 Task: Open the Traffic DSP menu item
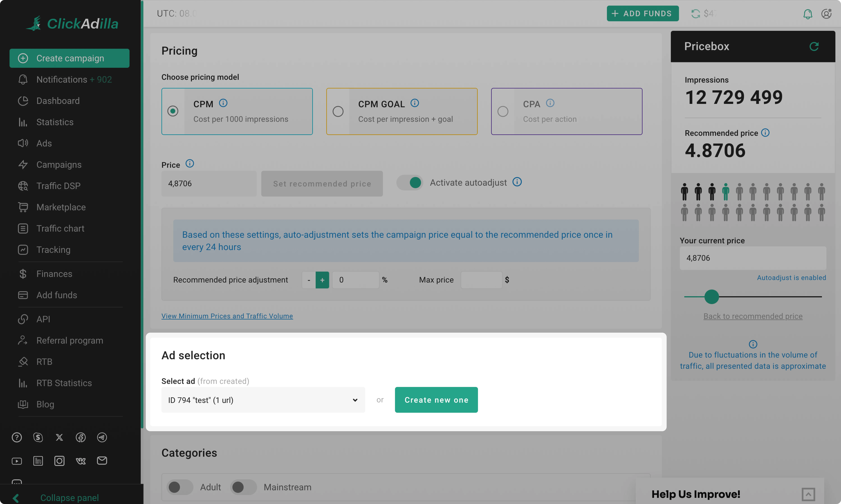58,185
